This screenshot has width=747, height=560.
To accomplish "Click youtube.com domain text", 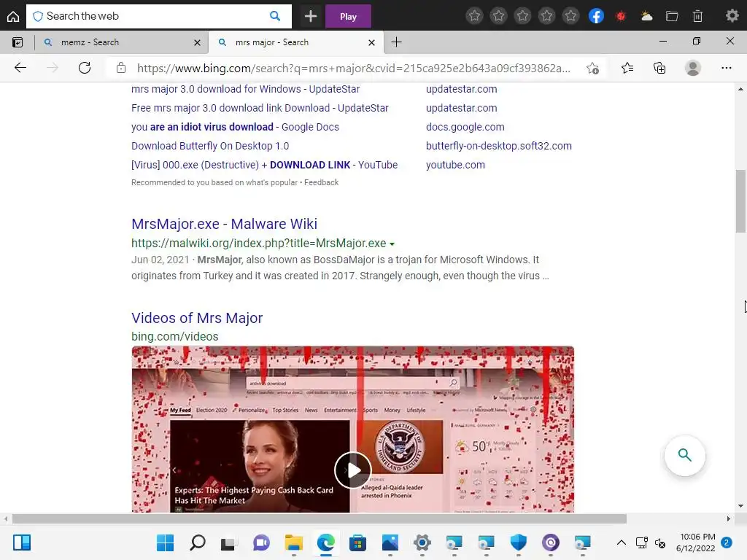I will [455, 166].
